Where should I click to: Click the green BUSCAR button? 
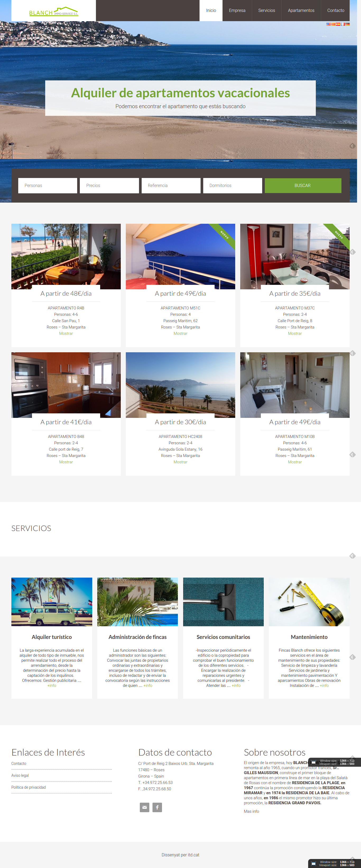coord(303,186)
